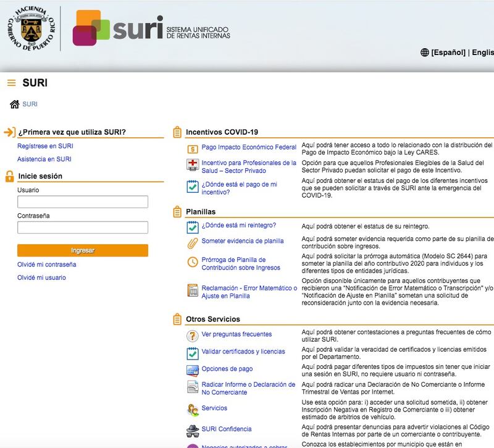The image size is (494, 448).
Task: Click the spy hat icon for SURI Confidencia
Action: point(193,431)
